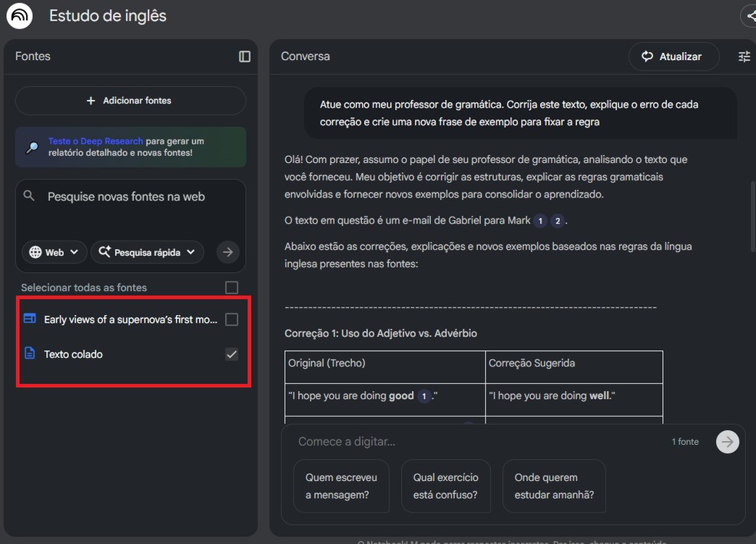Select suggestion Quem escreveu a mensagem?
756x544 pixels.
(340, 486)
